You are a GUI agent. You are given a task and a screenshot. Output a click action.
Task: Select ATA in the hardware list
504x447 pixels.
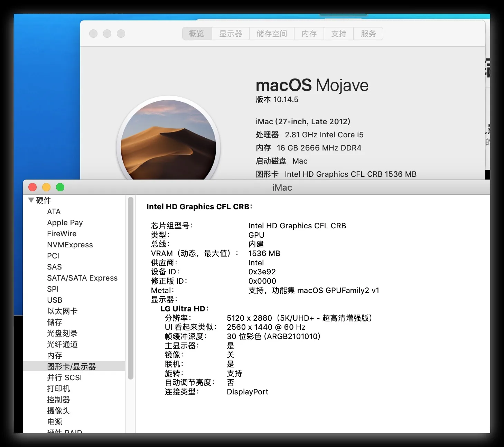click(54, 211)
